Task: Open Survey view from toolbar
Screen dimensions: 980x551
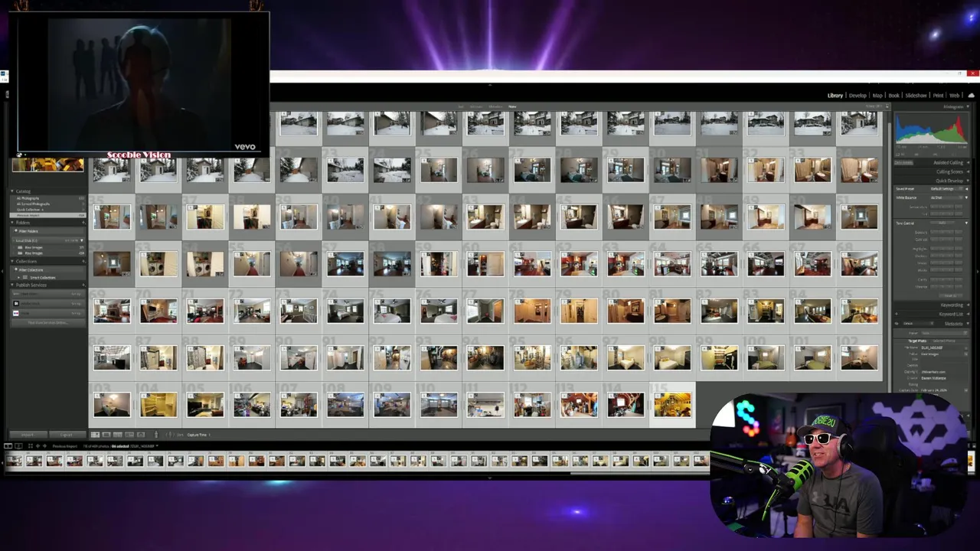Action: pos(129,435)
